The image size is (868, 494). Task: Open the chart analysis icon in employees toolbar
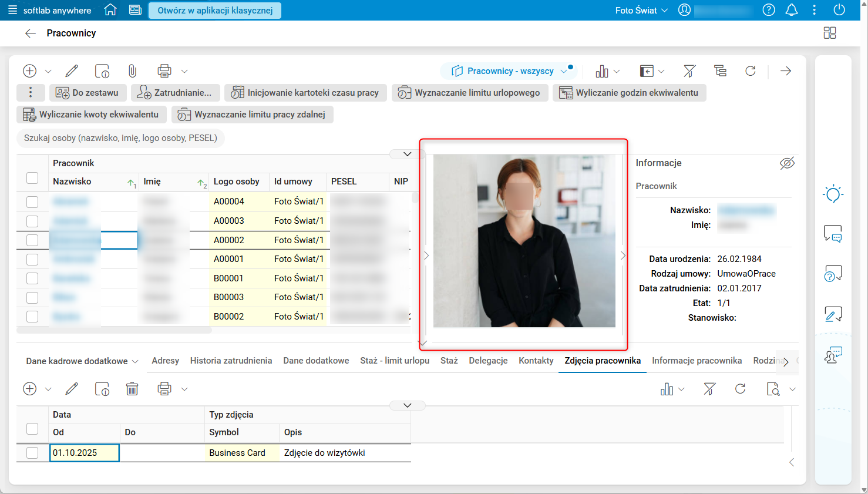(602, 71)
